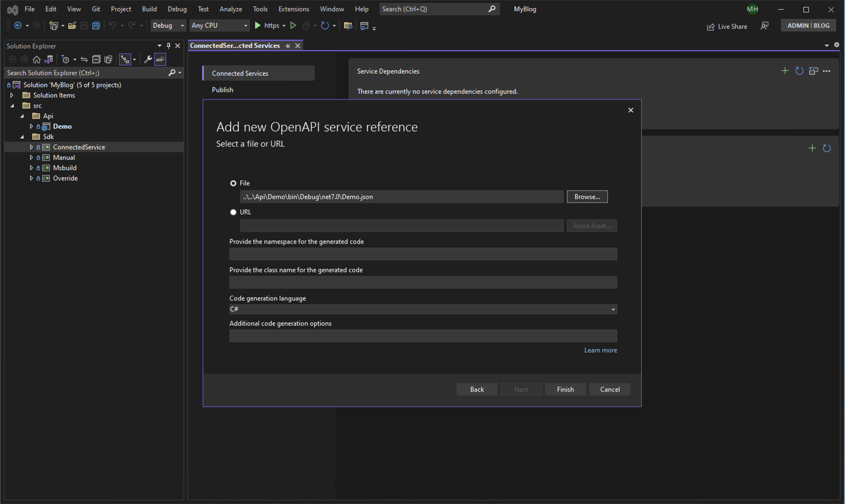Click the Home icon in Solution Explorer toolbar
845x504 pixels.
pyautogui.click(x=37, y=60)
